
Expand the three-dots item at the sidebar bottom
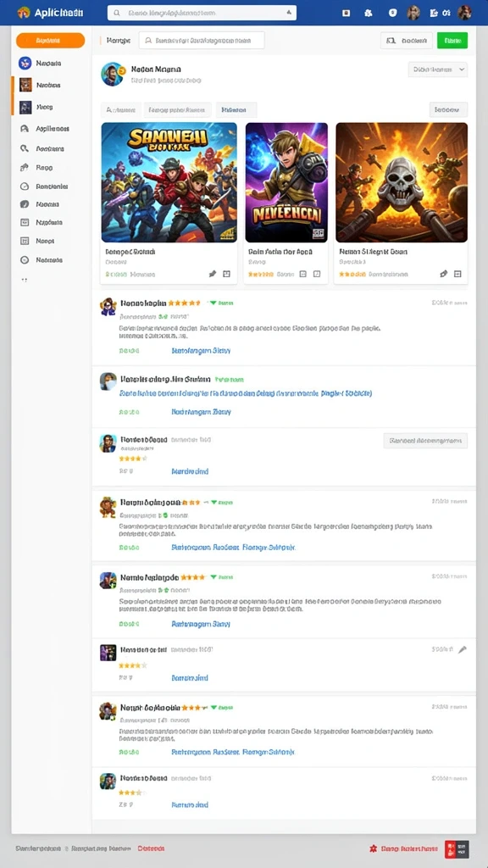25,280
